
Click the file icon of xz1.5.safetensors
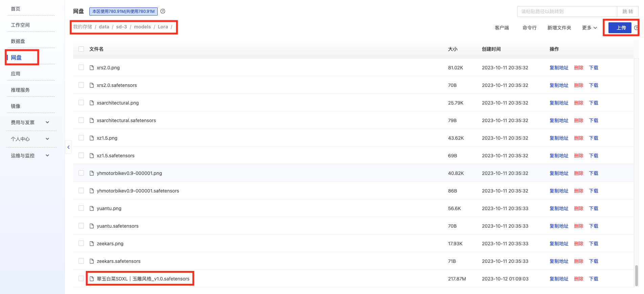[x=91, y=156]
